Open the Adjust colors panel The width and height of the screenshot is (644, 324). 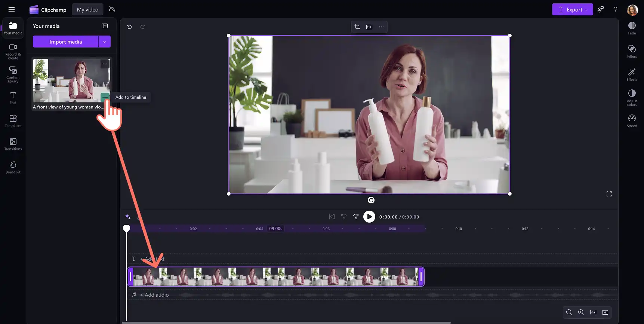pos(632,98)
